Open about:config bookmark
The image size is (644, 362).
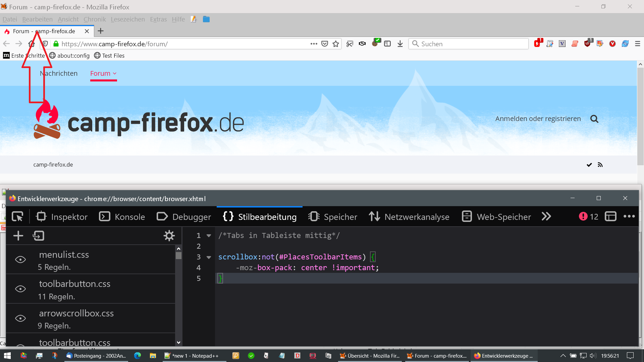[x=69, y=56]
